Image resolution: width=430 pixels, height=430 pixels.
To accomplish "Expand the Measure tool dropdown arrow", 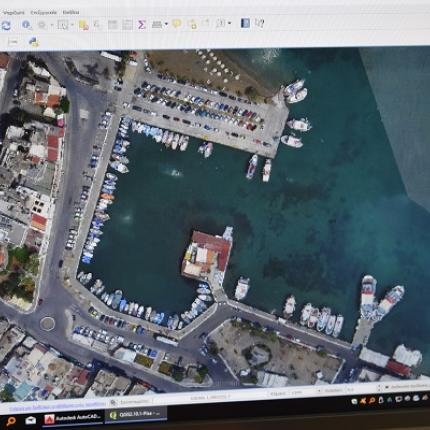I will [166, 24].
